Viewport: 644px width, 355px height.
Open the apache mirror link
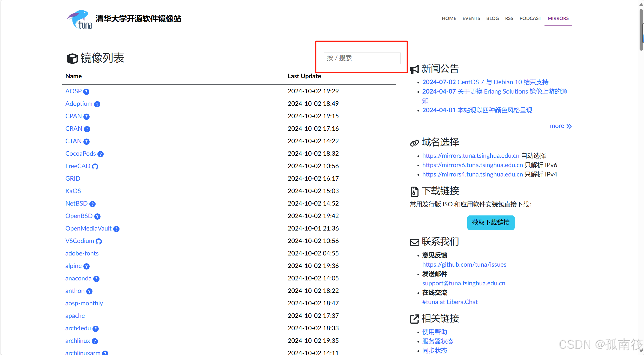tap(75, 316)
